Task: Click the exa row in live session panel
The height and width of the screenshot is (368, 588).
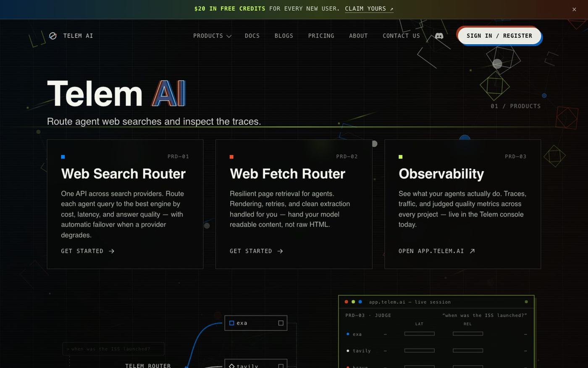Action: pos(436,334)
